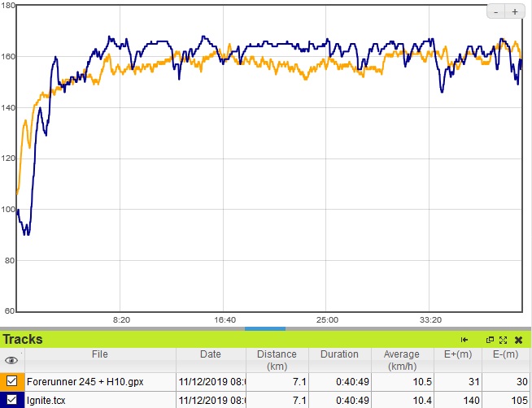The image size is (532, 408).
Task: Click the E+(m) elevation gain column header
Action: point(456,354)
